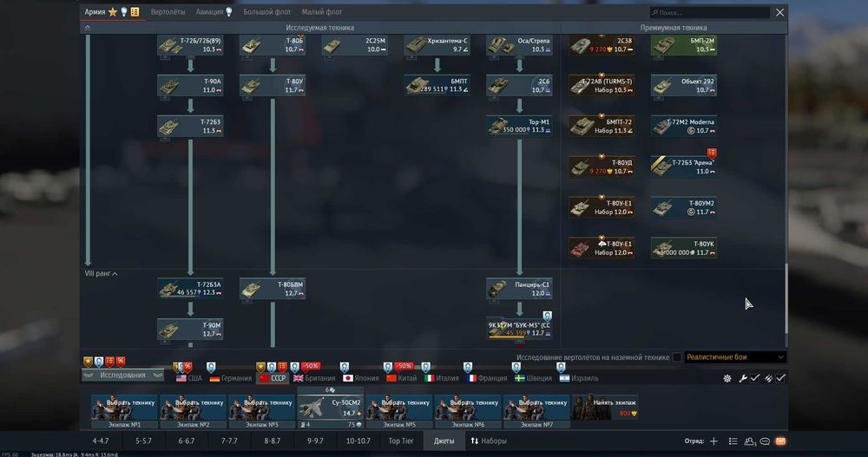Open the Наборы presets button

(x=489, y=441)
